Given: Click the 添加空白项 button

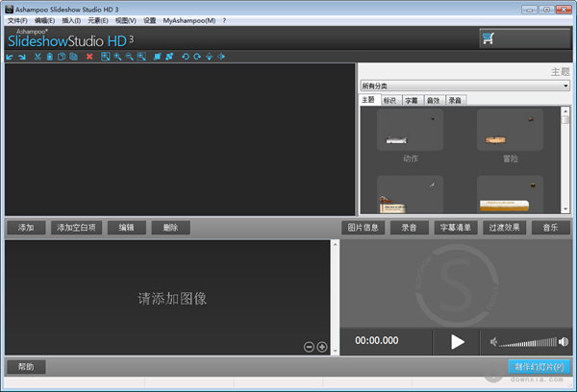Looking at the screenshot, I should [76, 228].
